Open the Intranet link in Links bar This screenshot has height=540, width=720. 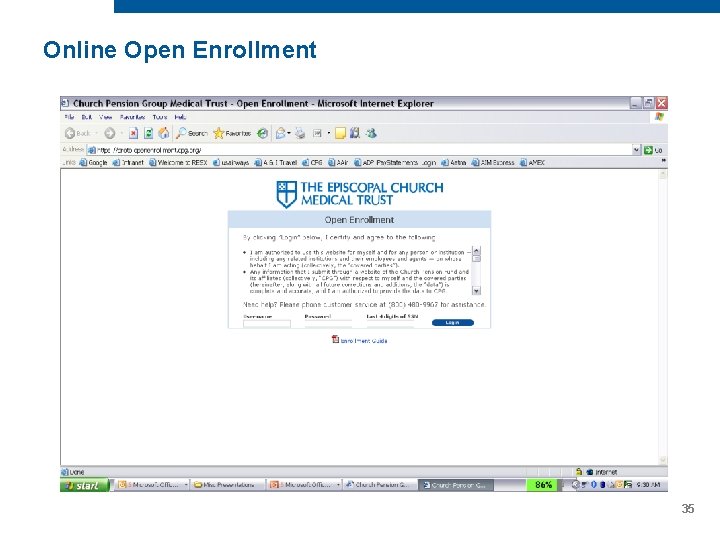coord(128,163)
